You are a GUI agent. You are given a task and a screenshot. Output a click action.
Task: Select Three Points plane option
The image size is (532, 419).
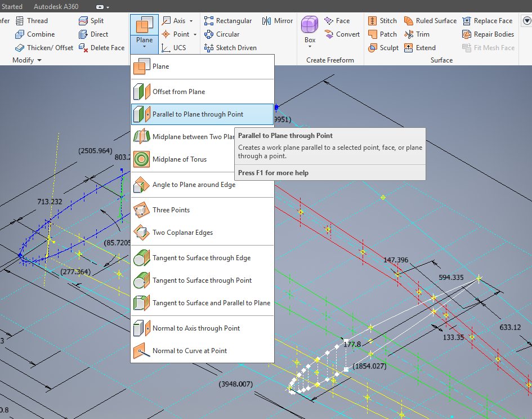coord(171,210)
